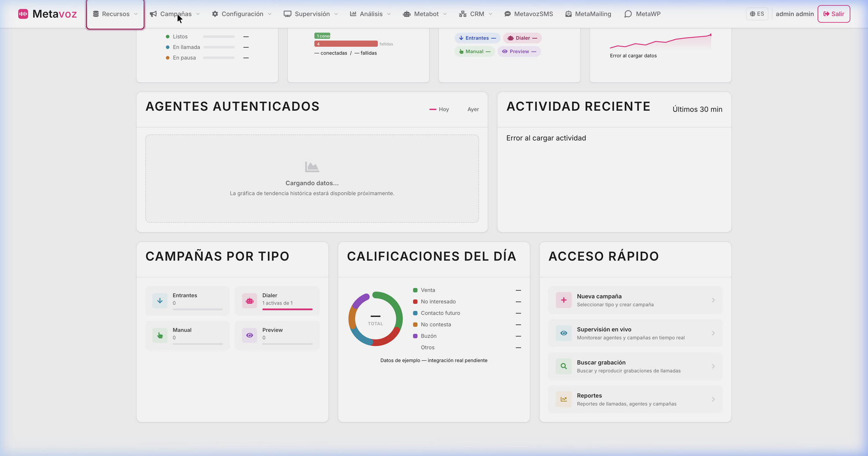Screen dimensions: 868x456
Task: Click the MetaWP speech icon
Action: tap(628, 14)
